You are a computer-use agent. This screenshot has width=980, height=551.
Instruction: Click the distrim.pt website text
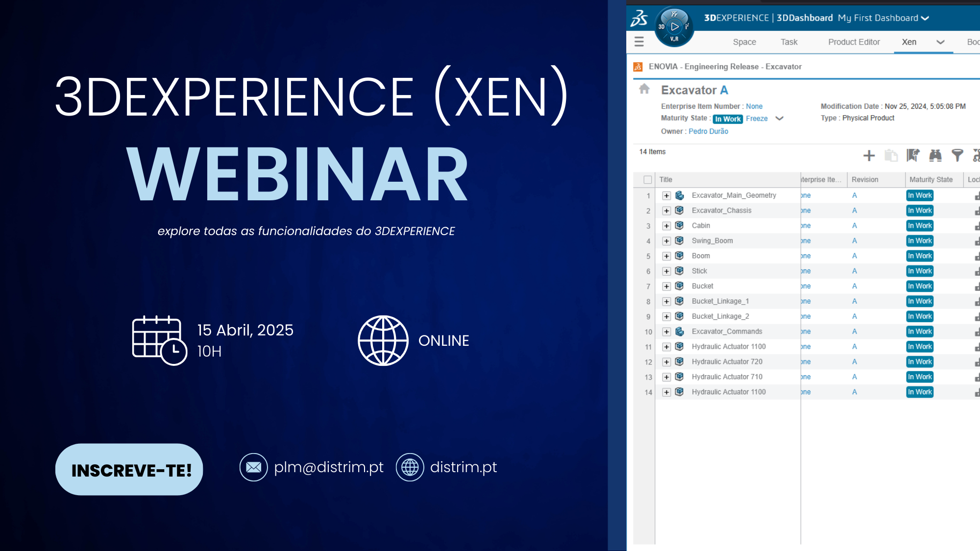(464, 467)
